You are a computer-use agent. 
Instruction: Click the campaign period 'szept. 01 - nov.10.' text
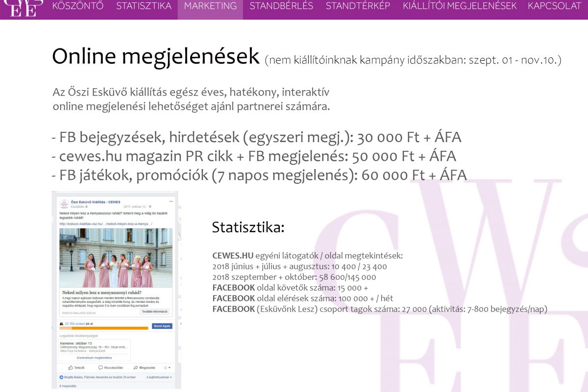[x=515, y=60]
